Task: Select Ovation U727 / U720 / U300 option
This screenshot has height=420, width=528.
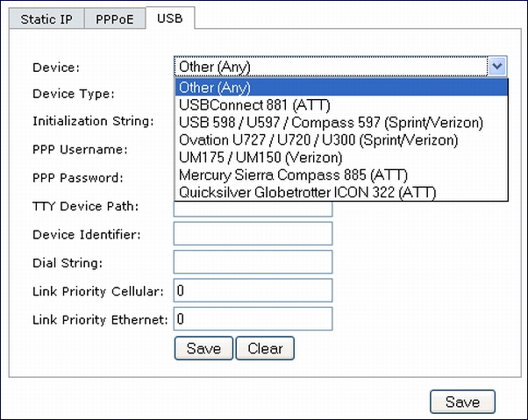Action: tap(341, 139)
